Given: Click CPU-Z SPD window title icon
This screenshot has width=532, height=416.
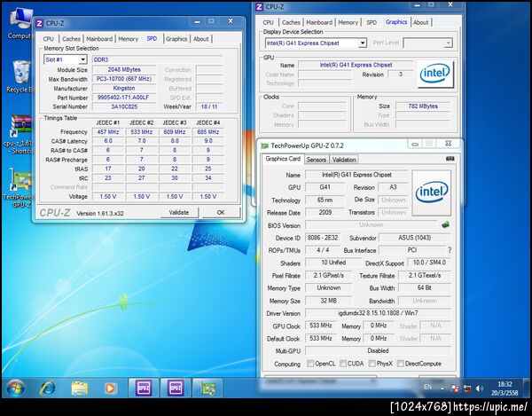Looking at the screenshot, I should tap(39, 23).
